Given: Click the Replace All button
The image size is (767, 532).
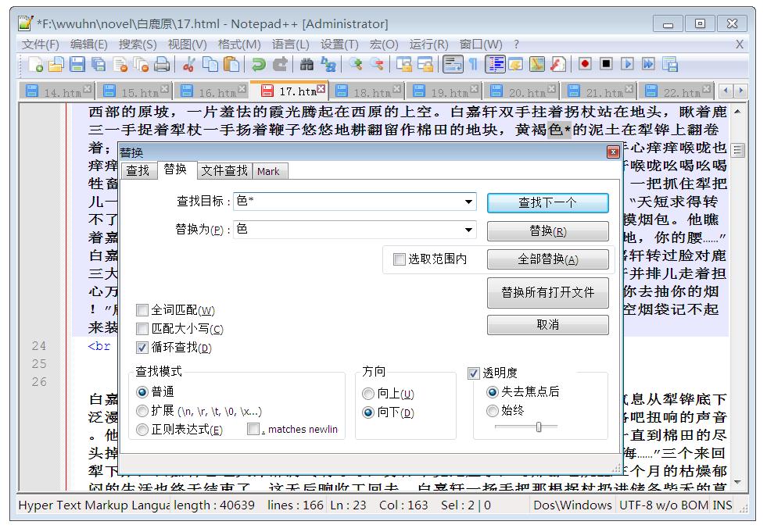Looking at the screenshot, I should click(x=547, y=259).
